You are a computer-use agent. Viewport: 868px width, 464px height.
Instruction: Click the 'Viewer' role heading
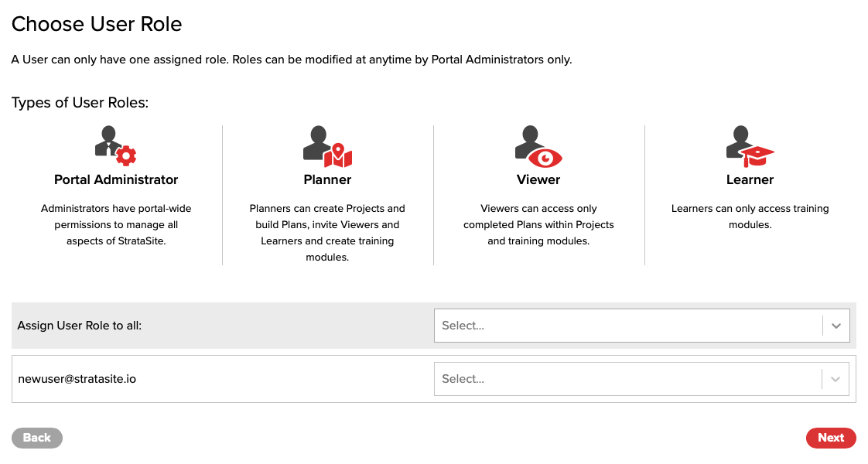tap(538, 179)
